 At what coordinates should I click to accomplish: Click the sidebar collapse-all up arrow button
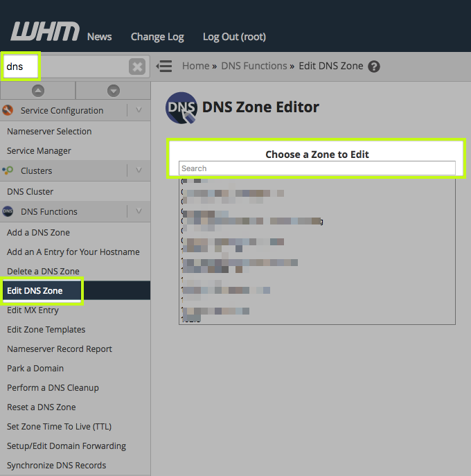[x=38, y=91]
